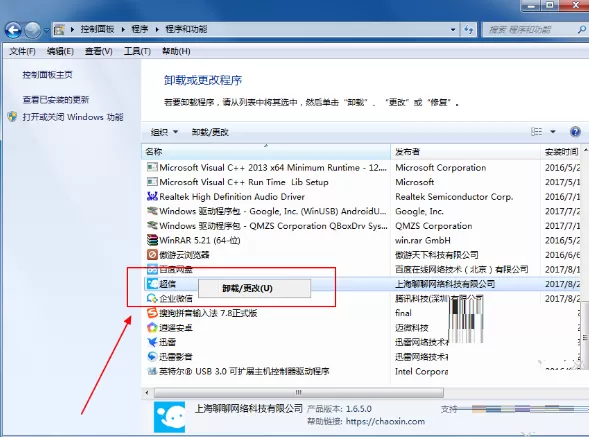Click the Back navigation arrow
Screen dimensions: 589x437
coord(13,30)
